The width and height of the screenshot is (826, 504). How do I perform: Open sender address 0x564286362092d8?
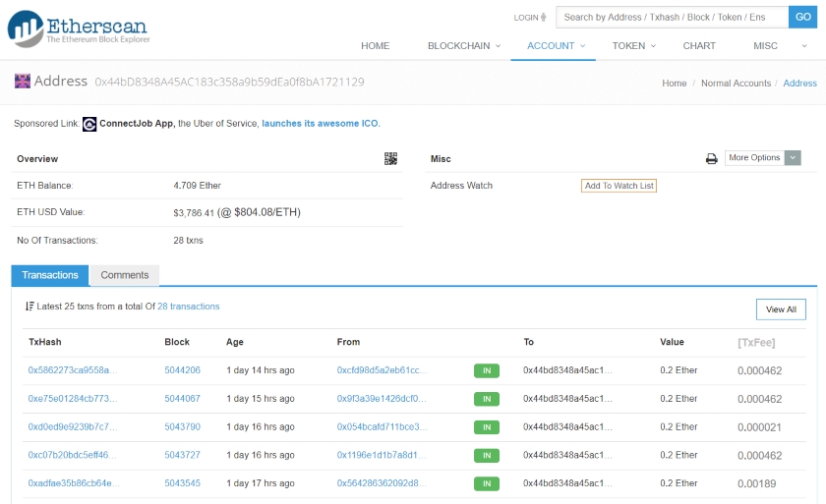[x=382, y=483]
